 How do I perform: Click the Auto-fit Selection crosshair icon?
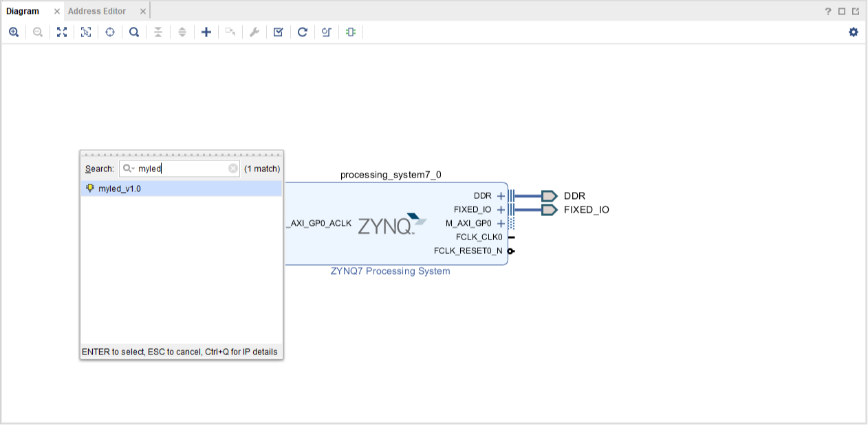(x=110, y=32)
